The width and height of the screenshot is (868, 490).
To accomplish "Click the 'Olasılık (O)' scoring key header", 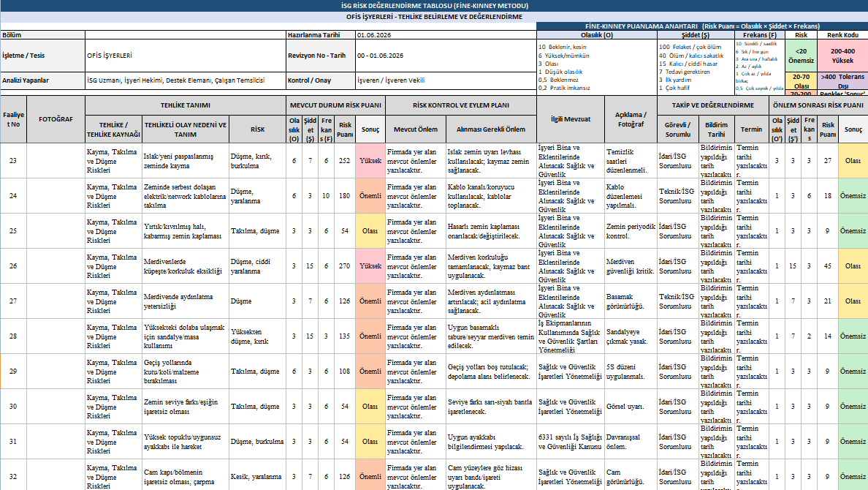I will click(597, 35).
